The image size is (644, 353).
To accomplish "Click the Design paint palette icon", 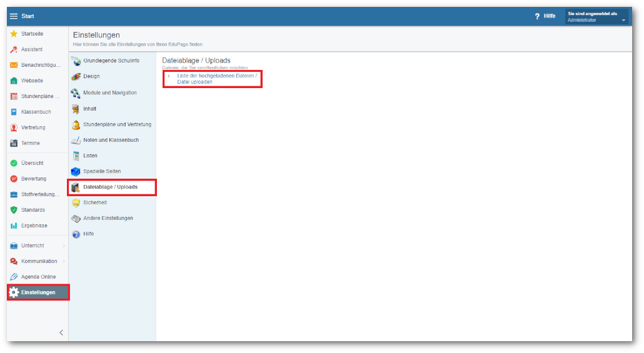I will [x=76, y=76].
